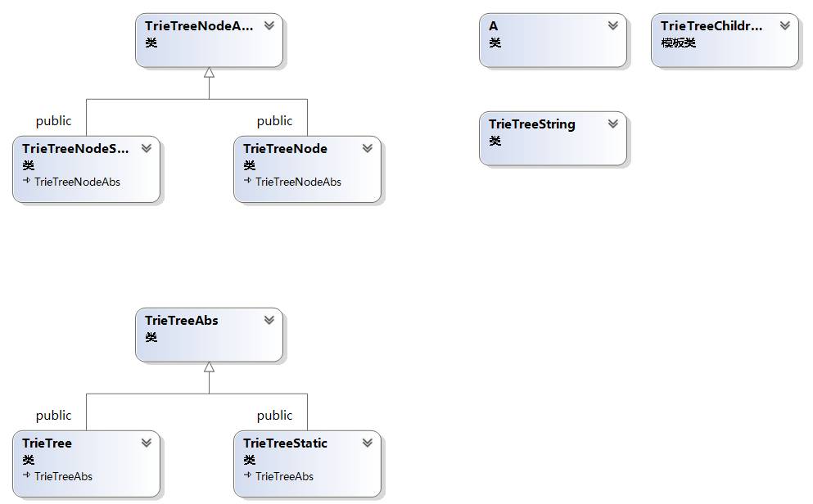
Task: Expand the class A compartment chevron
Action: [612, 25]
